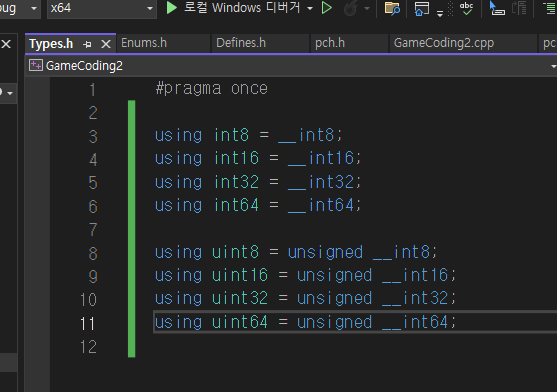Click the 'using uint64 = unsigned __int64;' line
The image size is (557, 392).
point(305,322)
